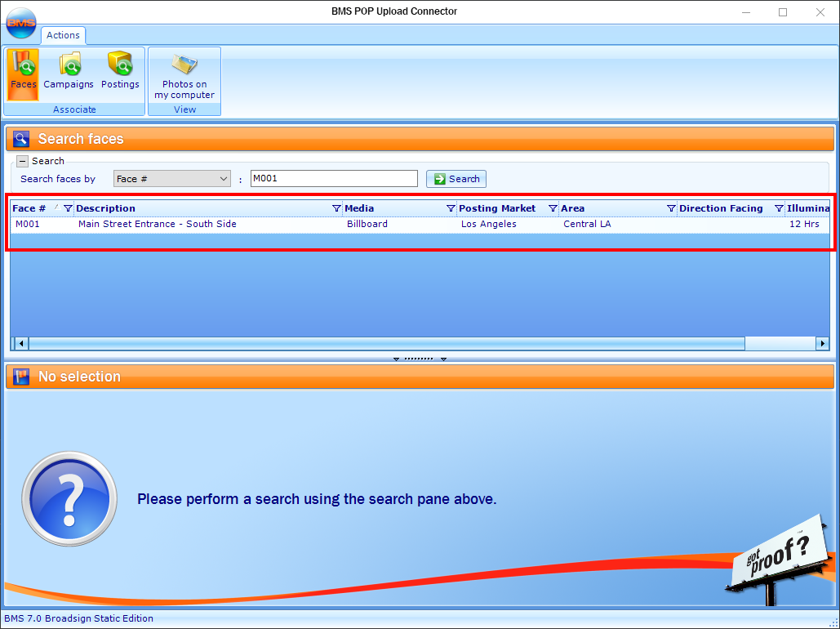Open the Face # column filter
This screenshot has width=840, height=629.
coord(68,208)
